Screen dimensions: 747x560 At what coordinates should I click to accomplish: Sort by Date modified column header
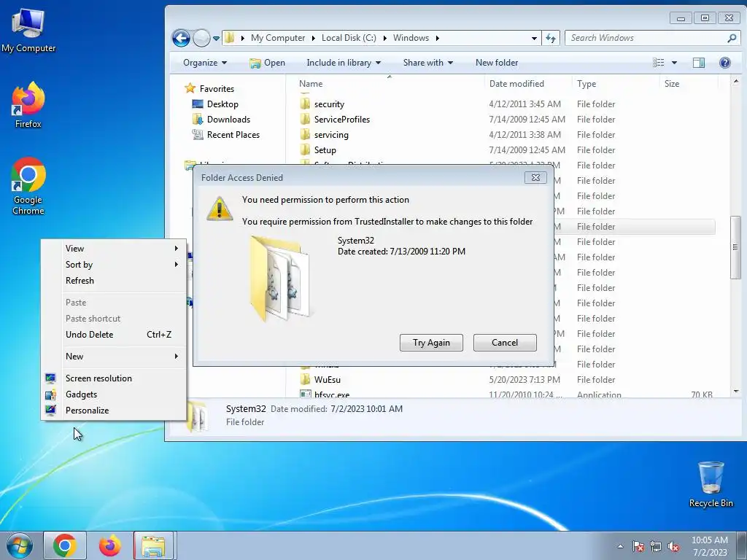click(x=528, y=84)
